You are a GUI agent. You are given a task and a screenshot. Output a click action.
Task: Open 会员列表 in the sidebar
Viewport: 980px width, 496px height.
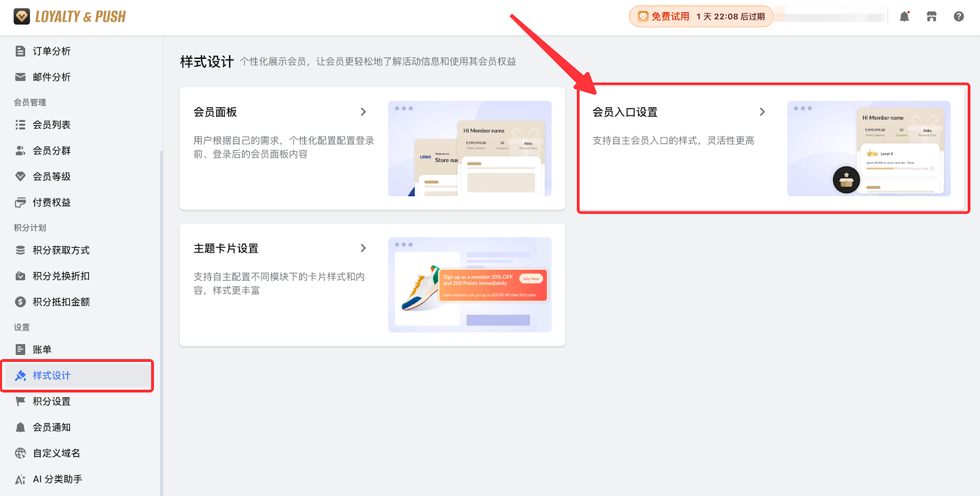coord(51,124)
